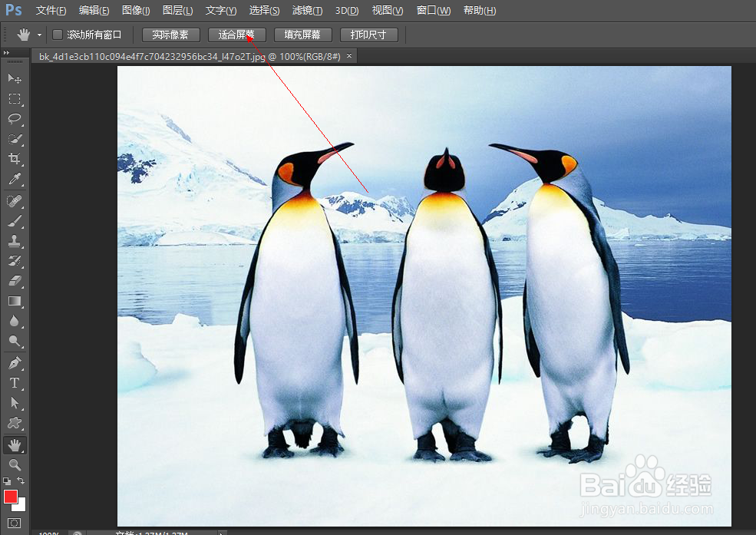This screenshot has height=535, width=756.
Task: Swap foreground and background colors
Action: click(21, 481)
